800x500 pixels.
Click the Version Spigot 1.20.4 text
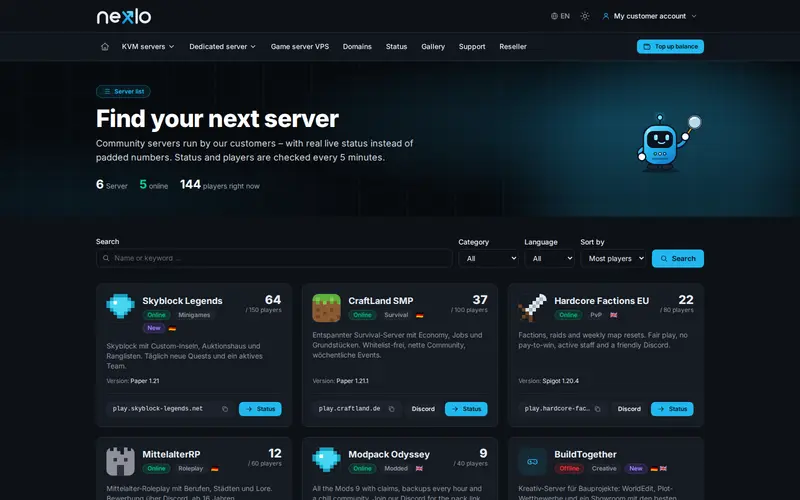point(548,381)
